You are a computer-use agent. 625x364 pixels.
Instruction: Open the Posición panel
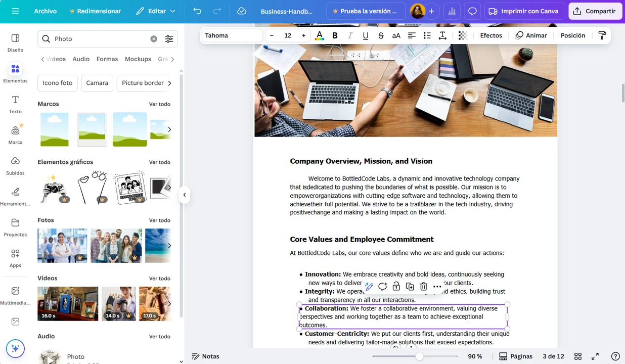click(573, 35)
